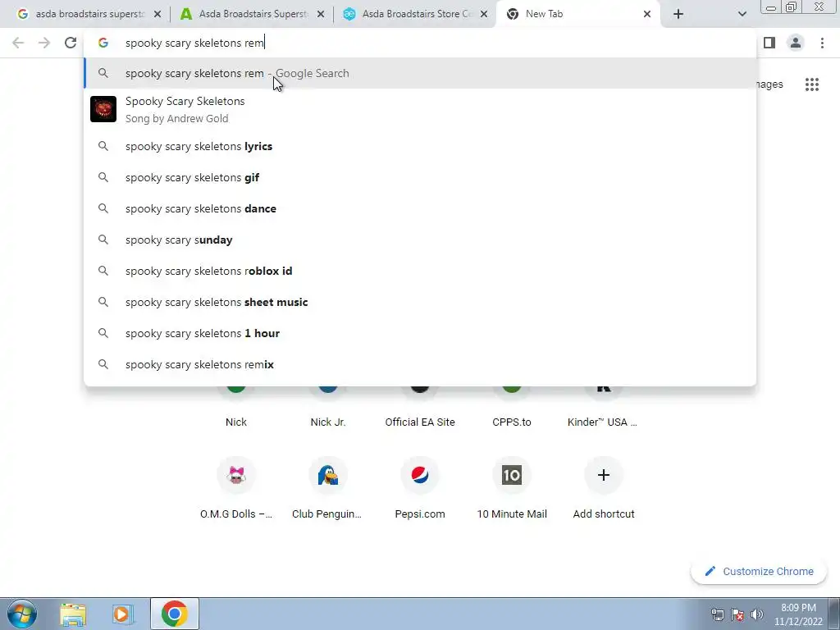Launch Windows Media Player from taskbar
Screen dimensions: 840x630
point(123,614)
